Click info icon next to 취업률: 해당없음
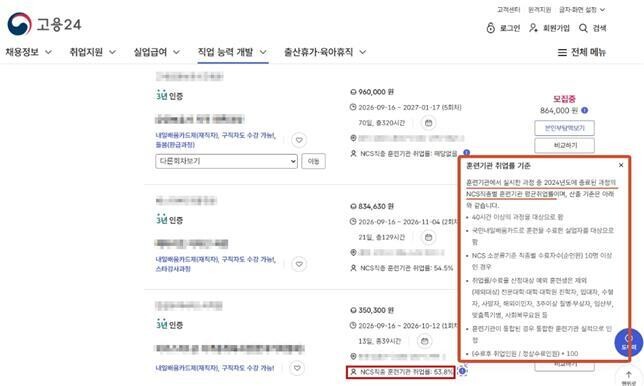 (x=466, y=153)
